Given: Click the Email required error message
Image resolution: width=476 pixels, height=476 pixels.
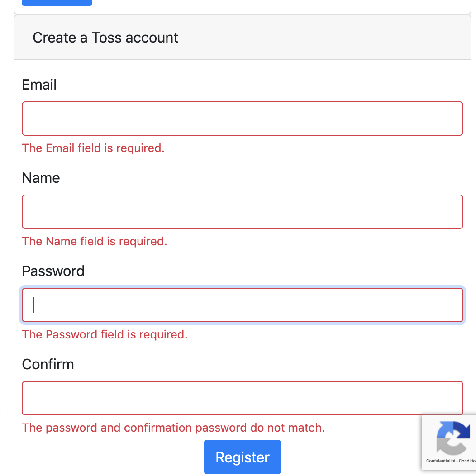Looking at the screenshot, I should coord(93,148).
